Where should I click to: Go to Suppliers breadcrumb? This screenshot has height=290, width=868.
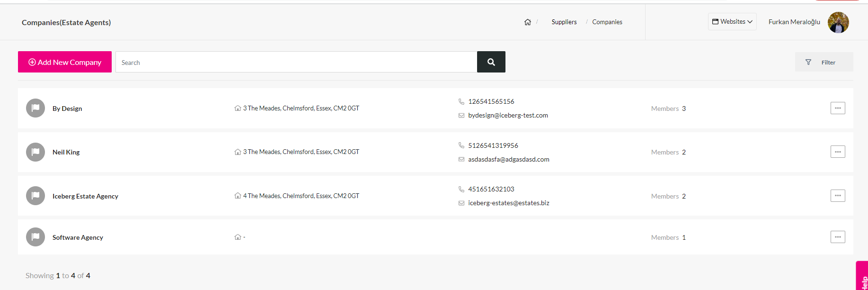[564, 22]
